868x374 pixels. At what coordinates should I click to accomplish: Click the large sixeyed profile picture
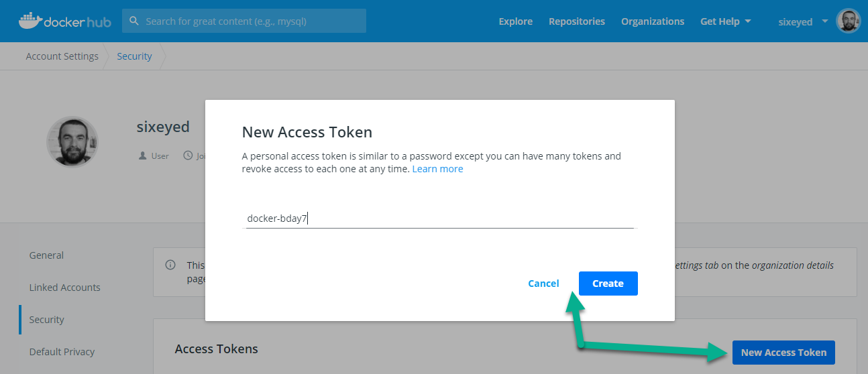72,142
